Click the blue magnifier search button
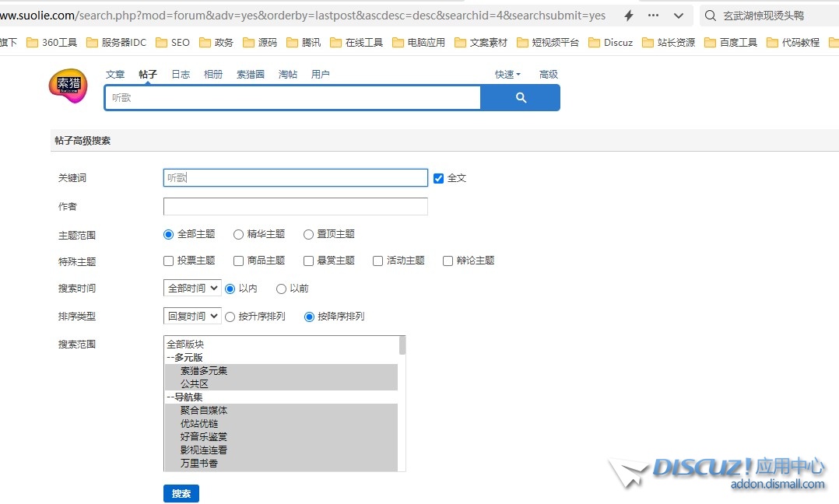The image size is (839, 504). 520,98
